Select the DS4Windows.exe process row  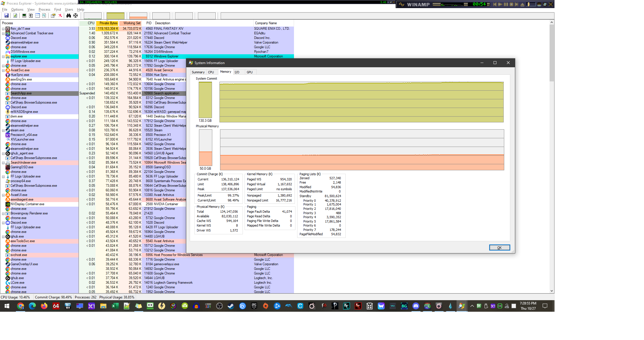click(x=147, y=52)
